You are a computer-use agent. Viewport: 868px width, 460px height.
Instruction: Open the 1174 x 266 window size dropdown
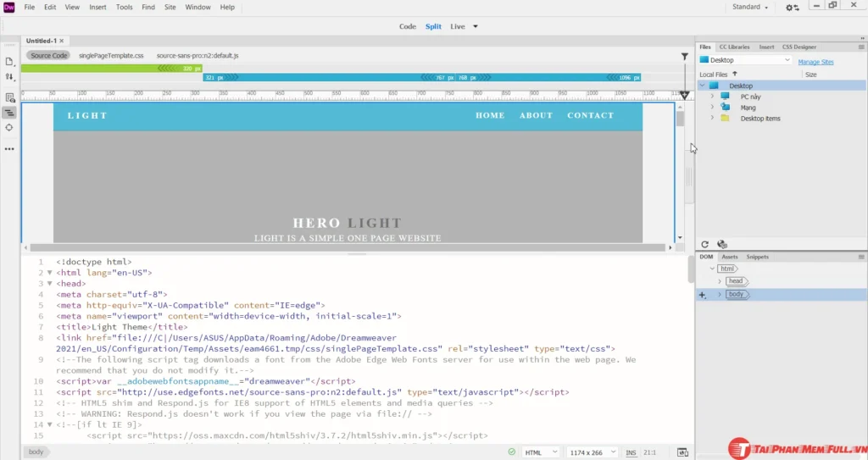click(593, 452)
